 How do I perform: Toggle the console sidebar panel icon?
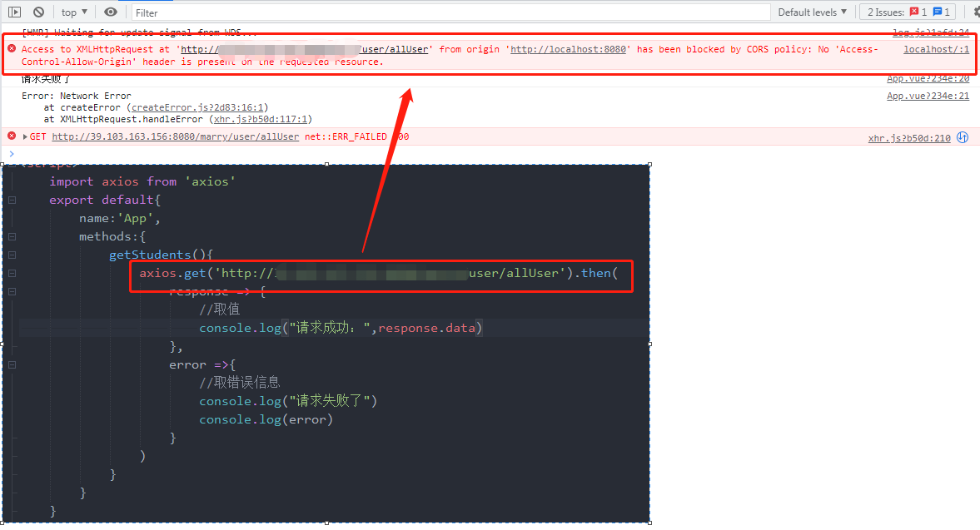[14, 12]
